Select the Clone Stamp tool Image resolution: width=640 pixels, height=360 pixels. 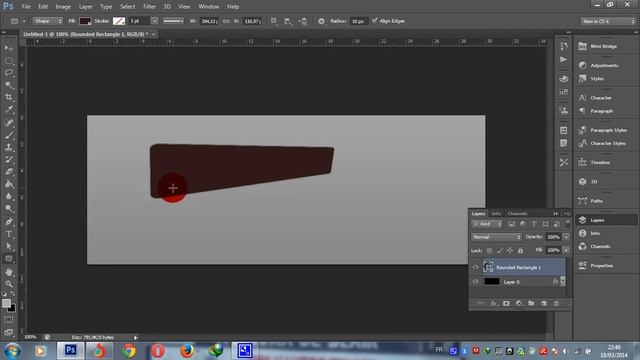pos(9,147)
